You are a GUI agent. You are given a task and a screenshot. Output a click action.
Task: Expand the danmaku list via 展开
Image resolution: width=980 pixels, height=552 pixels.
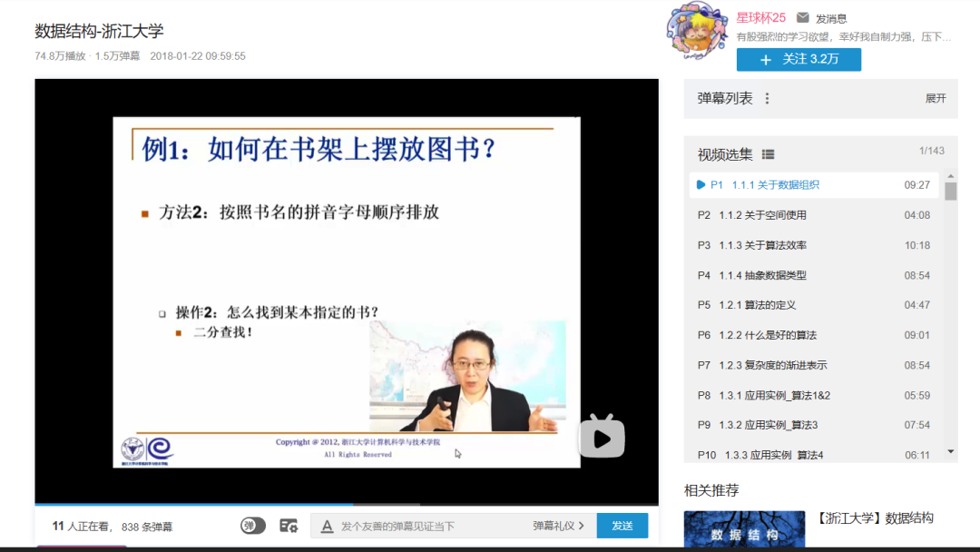pyautogui.click(x=936, y=98)
